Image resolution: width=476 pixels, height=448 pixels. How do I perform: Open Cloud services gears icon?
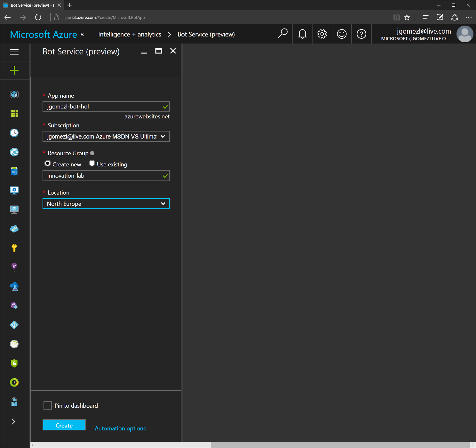point(14,229)
